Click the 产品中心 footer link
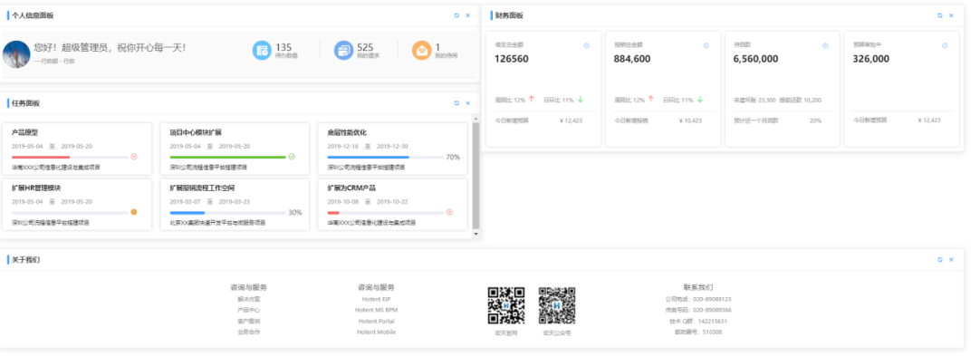 pos(249,310)
